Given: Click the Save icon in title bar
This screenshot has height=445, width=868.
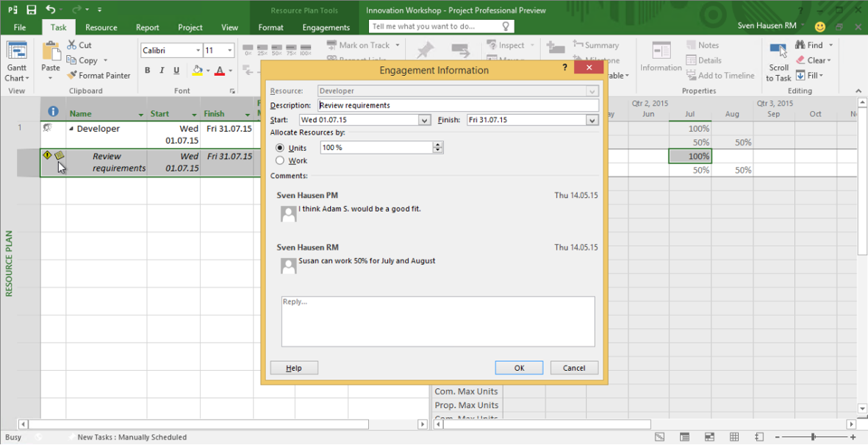Looking at the screenshot, I should 31,10.
